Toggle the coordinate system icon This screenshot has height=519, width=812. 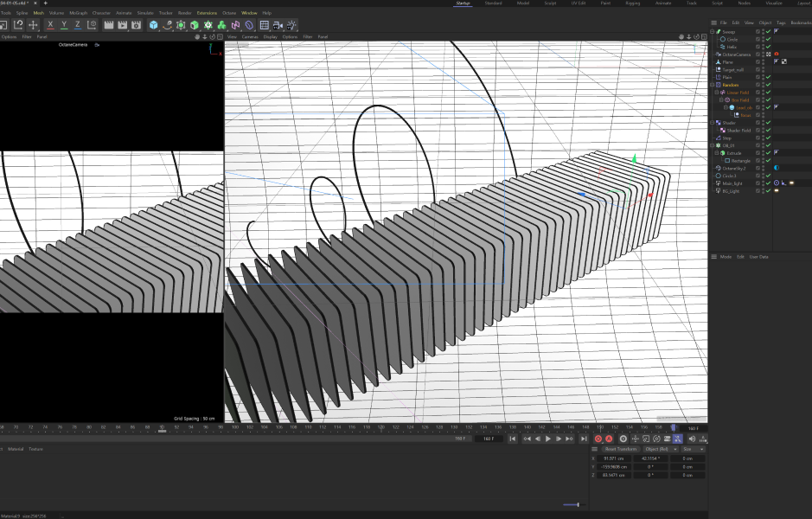pyautogui.click(x=92, y=25)
